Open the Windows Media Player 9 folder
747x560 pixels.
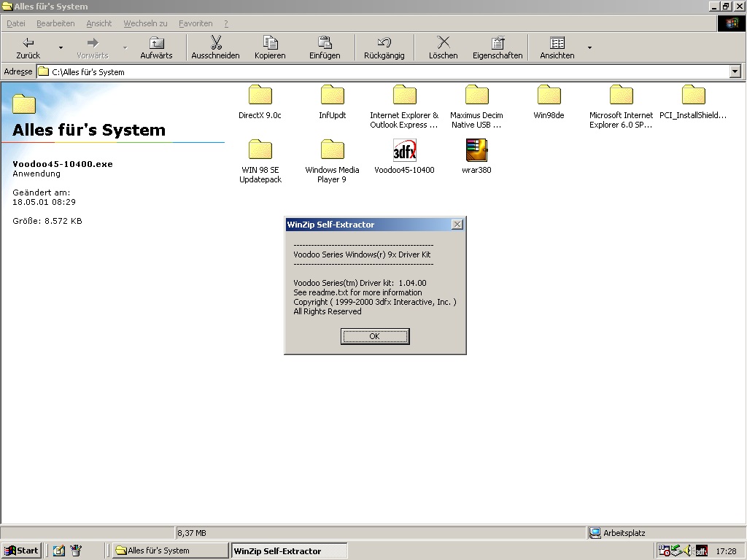pos(332,151)
